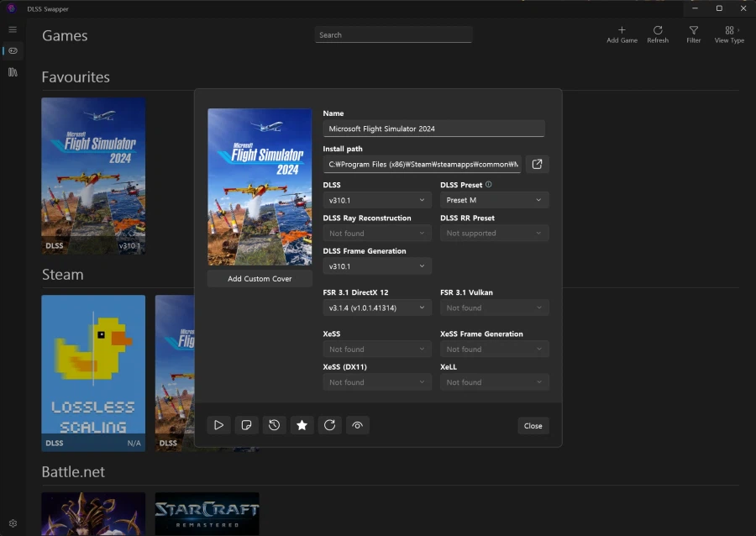The width and height of the screenshot is (756, 536).
Task: Open the View Type menu
Action: pos(728,34)
